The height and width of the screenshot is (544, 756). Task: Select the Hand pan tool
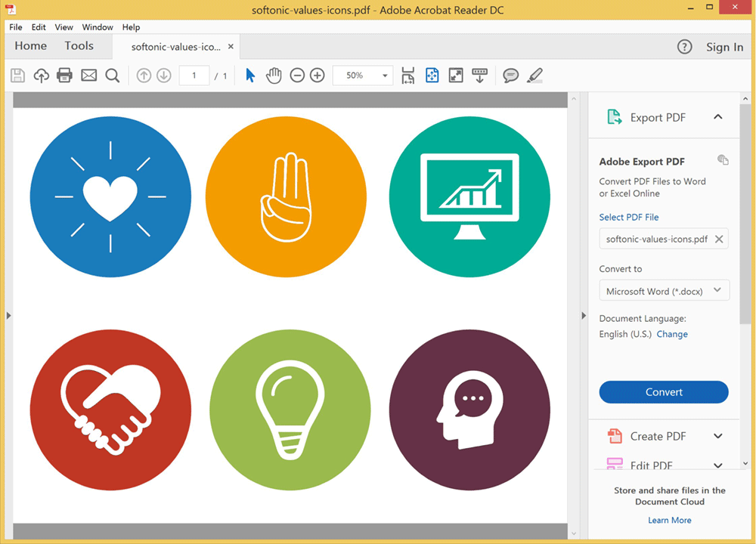(274, 76)
